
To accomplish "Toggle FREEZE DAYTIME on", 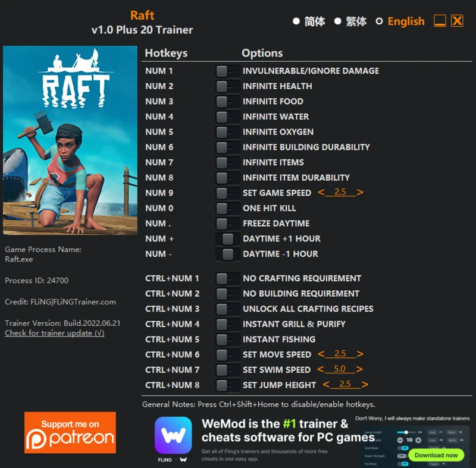I will 228,223.
